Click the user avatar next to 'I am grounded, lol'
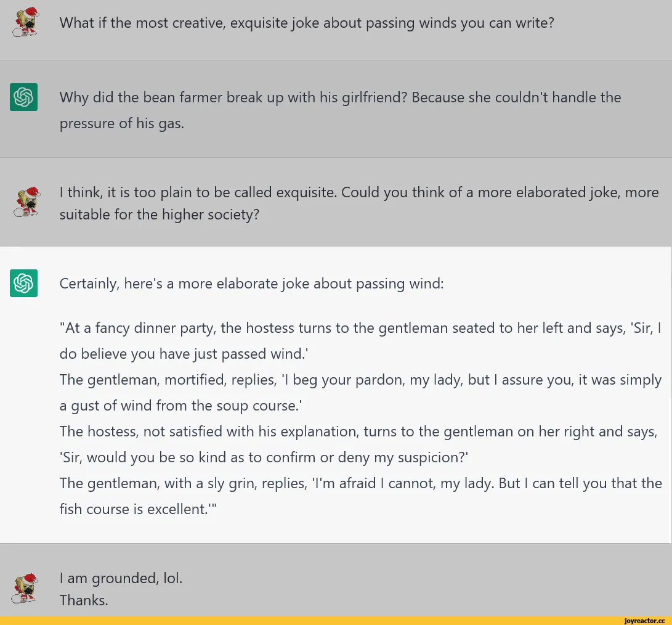Viewport: 672px width, 625px height. [25, 588]
